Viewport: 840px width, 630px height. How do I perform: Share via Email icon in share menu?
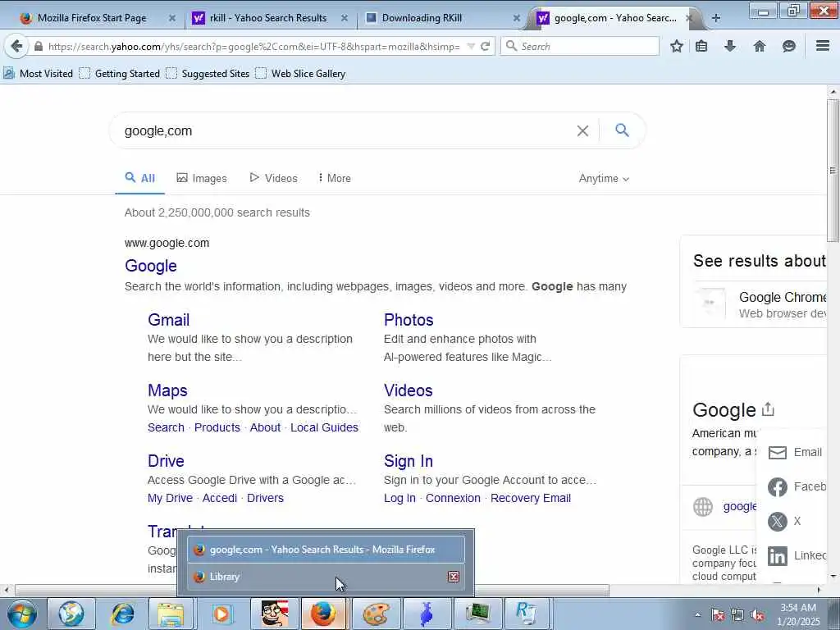pyautogui.click(x=778, y=453)
